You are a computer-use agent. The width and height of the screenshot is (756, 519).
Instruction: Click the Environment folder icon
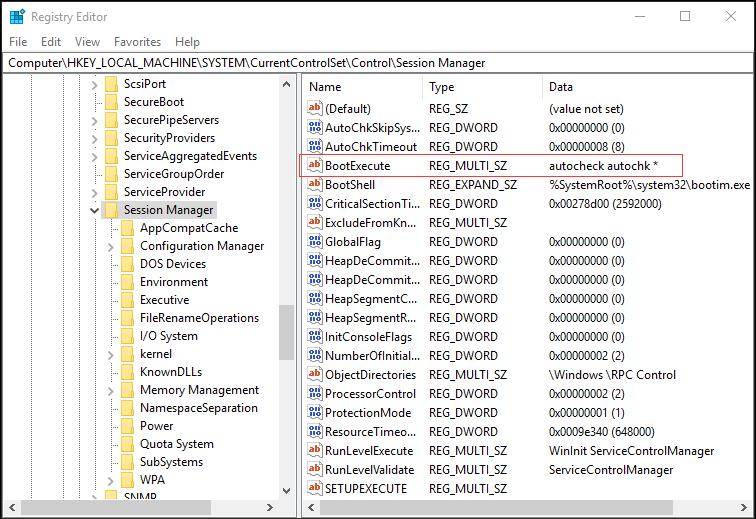(x=128, y=282)
